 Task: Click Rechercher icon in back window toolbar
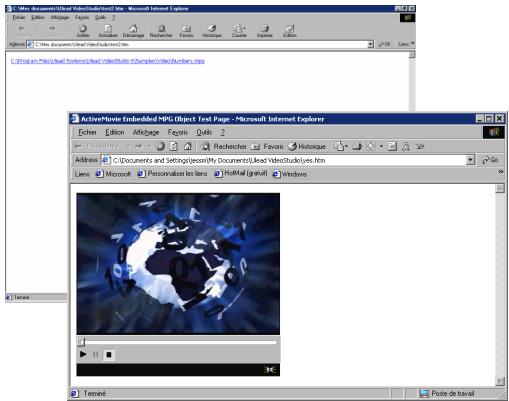(161, 31)
